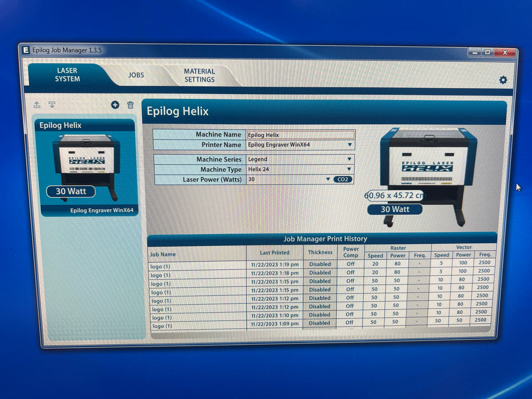Add a new laser system with plus icon
This screenshot has height=399, width=532.
pos(115,105)
